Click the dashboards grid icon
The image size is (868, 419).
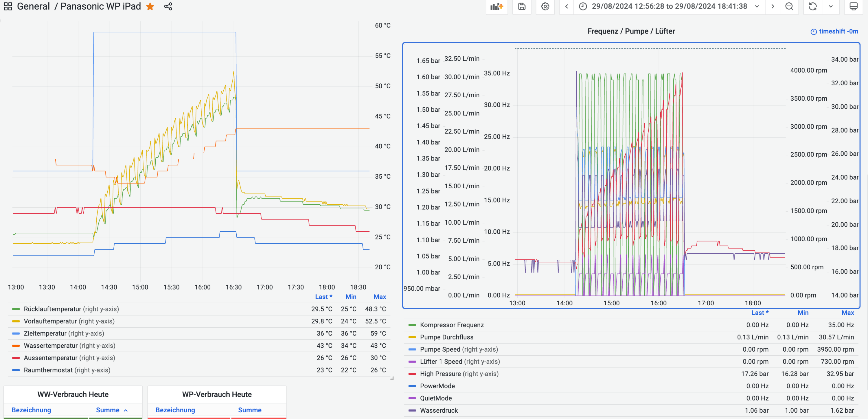[8, 6]
